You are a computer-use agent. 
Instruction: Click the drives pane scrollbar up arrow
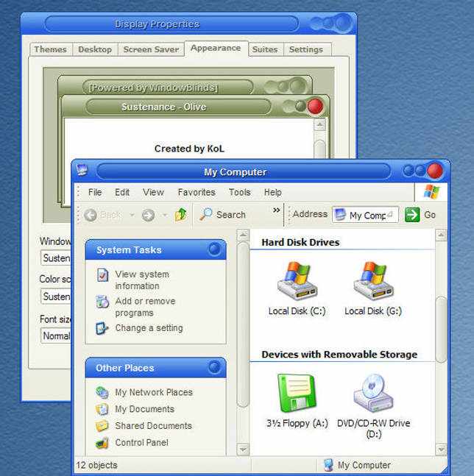(x=441, y=235)
